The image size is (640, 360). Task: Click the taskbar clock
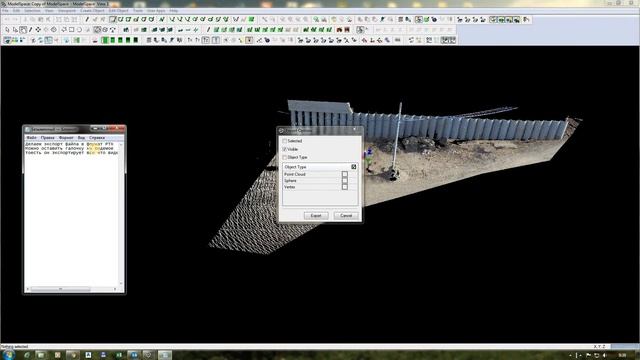(622, 355)
